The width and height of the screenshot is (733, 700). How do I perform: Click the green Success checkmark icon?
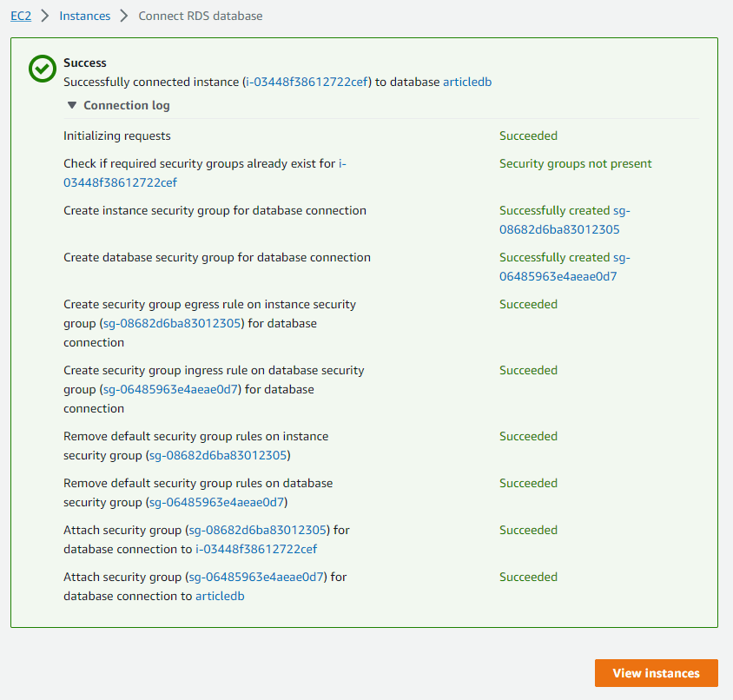tap(42, 70)
